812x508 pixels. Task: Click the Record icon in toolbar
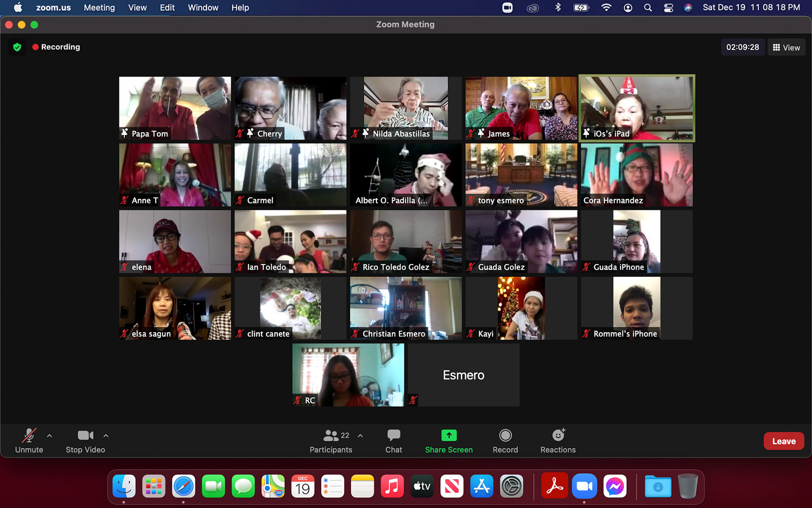pos(505,436)
